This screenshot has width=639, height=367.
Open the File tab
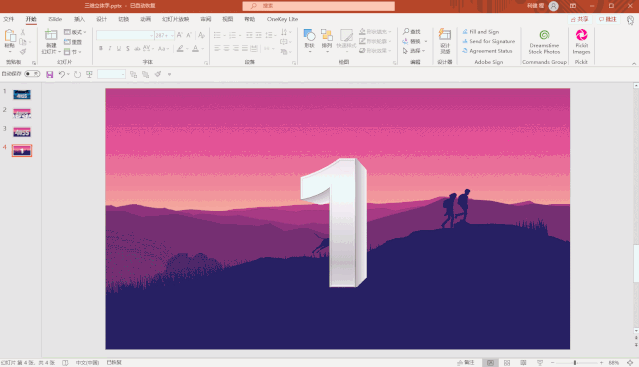pos(9,19)
